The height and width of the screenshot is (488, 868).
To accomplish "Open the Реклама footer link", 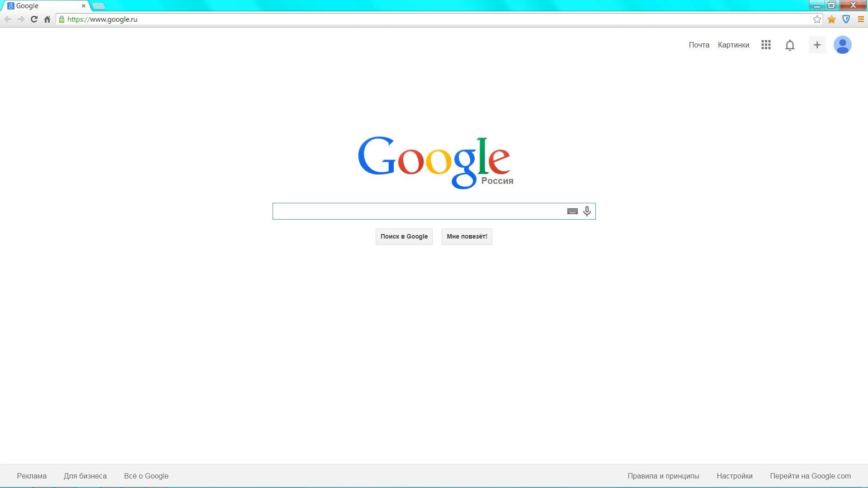I will [x=32, y=476].
